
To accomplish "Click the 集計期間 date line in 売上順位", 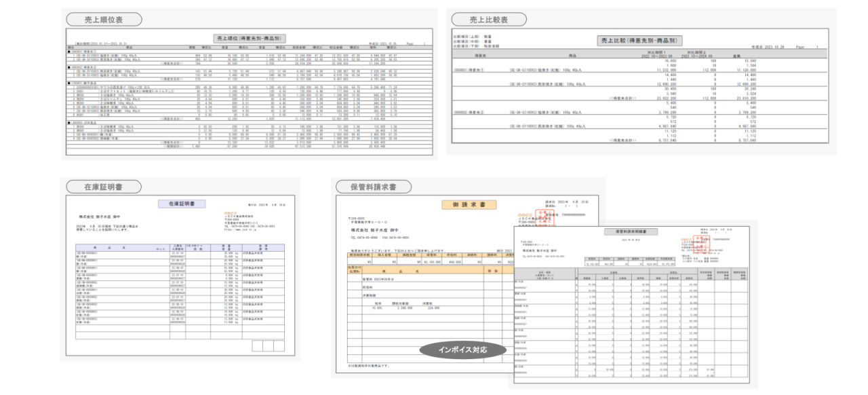I will coord(100,43).
